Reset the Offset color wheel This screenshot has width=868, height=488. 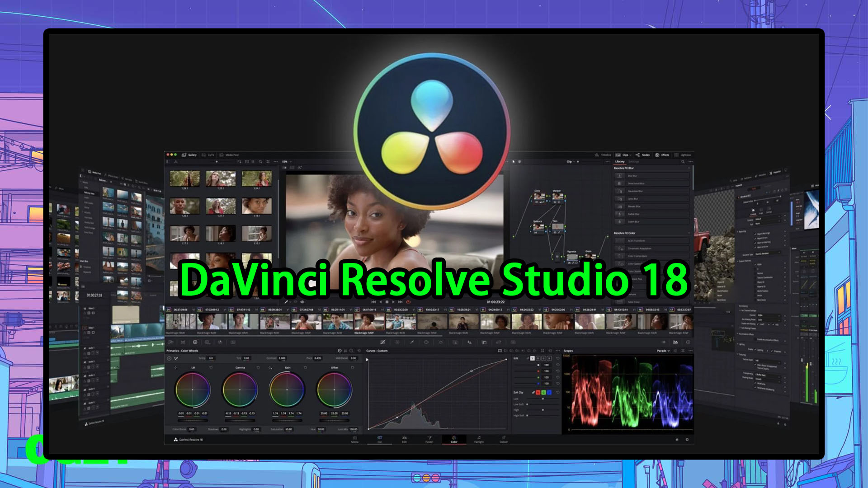coord(353,367)
